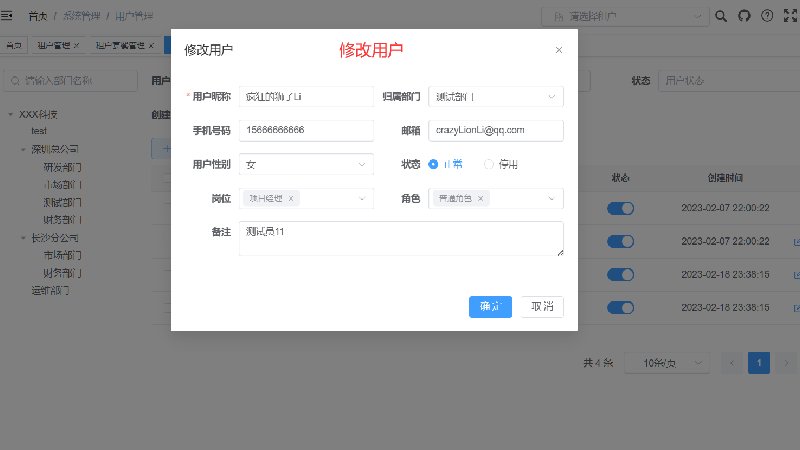This screenshot has height=450, width=800.
Task: Toggle fullscreen with the expand icon
Action: click(790, 16)
